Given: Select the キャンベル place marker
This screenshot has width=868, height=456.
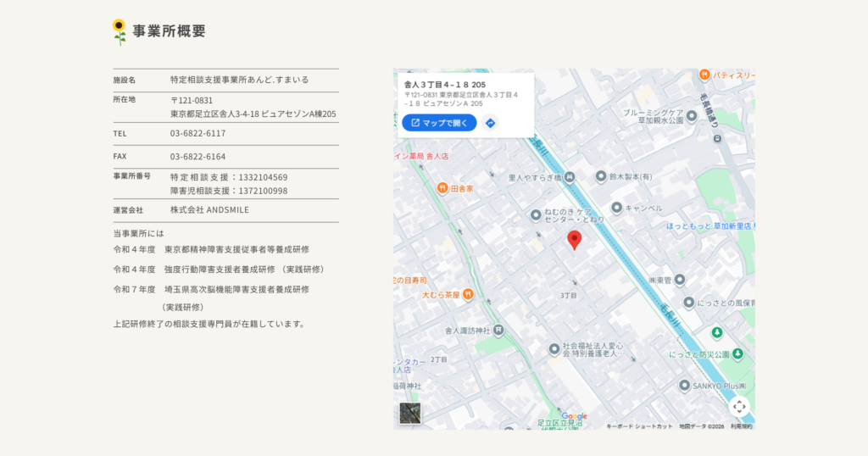Looking at the screenshot, I should click(617, 208).
